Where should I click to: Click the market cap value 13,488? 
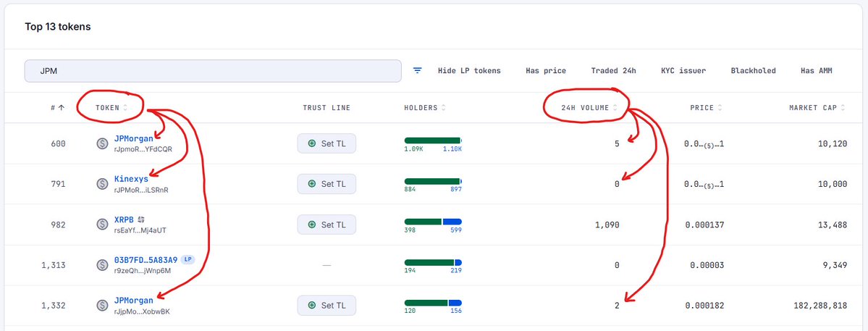point(833,225)
